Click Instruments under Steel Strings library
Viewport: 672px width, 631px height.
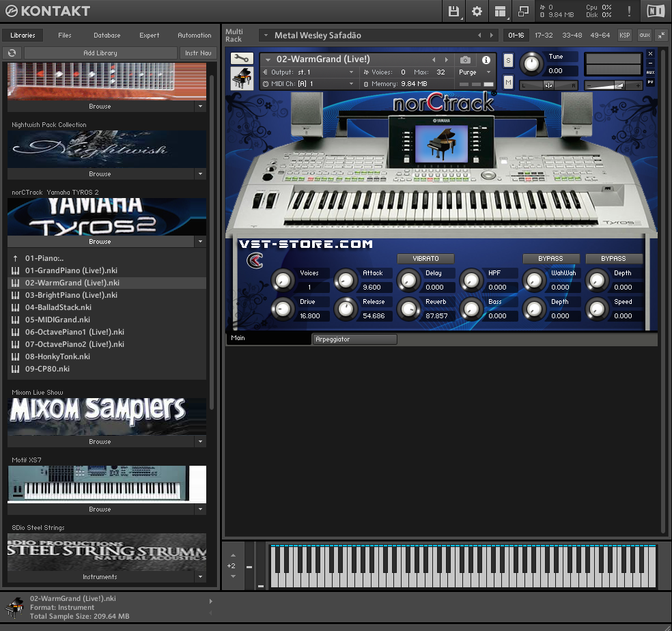click(x=100, y=576)
